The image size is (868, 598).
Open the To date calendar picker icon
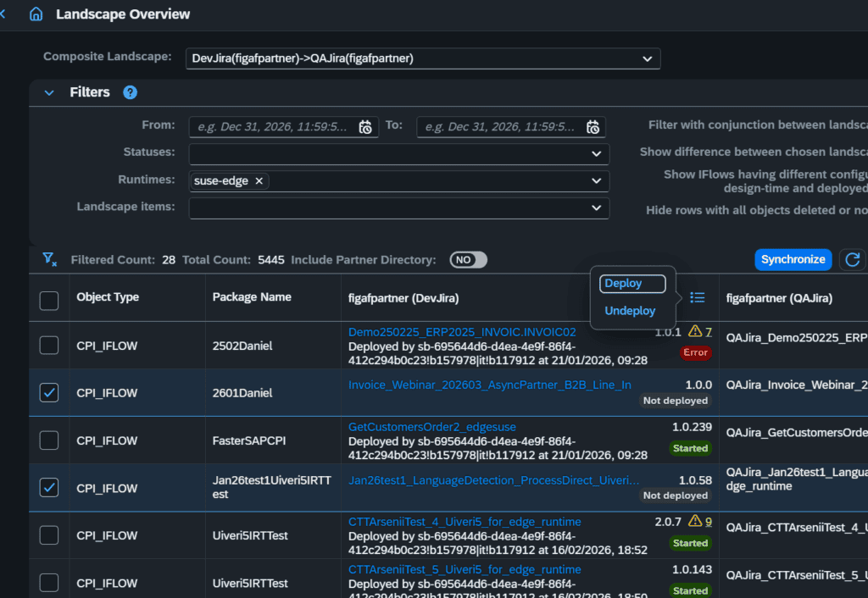[593, 127]
